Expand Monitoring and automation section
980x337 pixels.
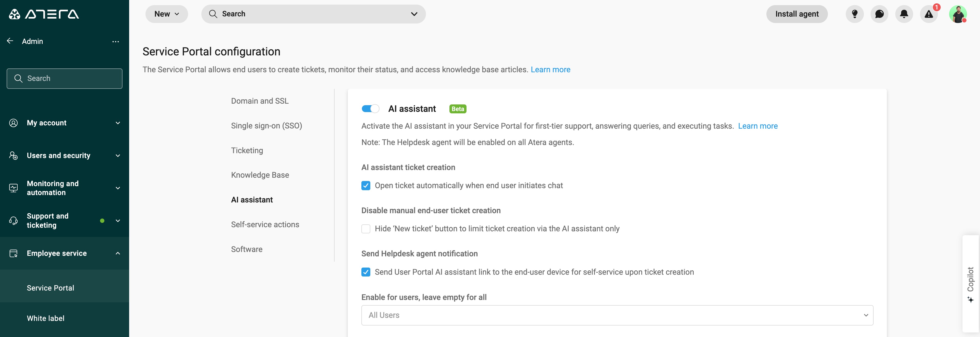tap(118, 188)
